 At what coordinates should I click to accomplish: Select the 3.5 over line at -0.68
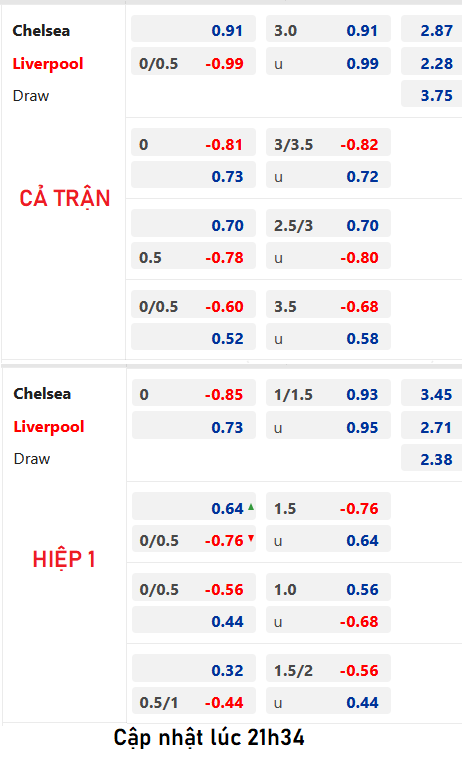[328, 306]
